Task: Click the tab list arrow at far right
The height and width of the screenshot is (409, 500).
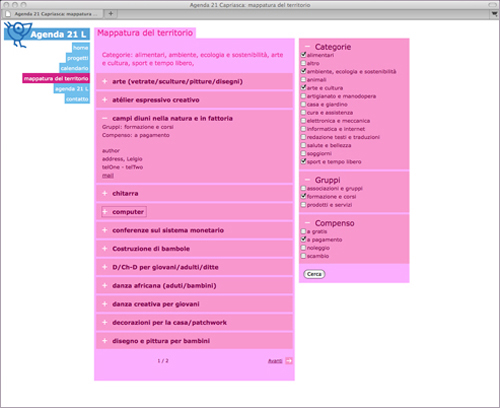Action: 494,14
